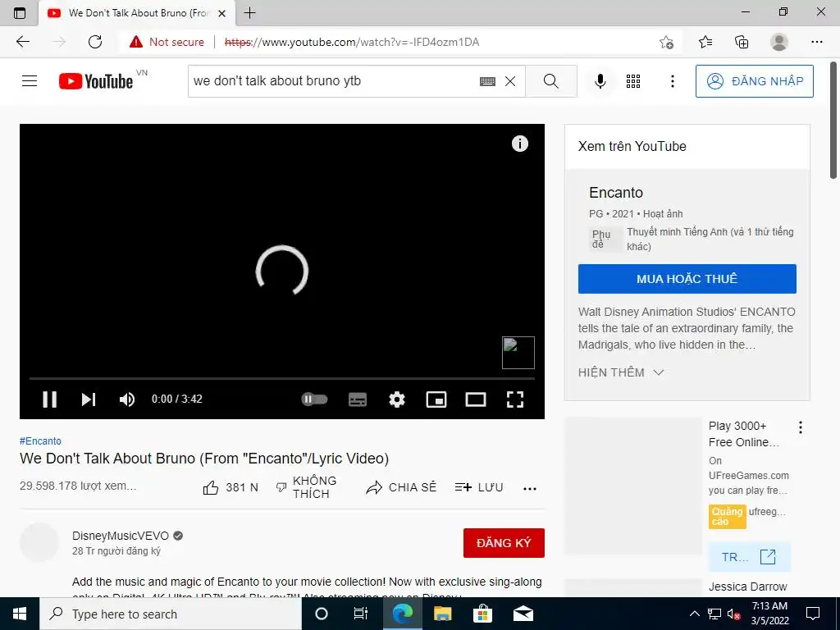Open the Edge settings and more menu
The width and height of the screenshot is (840, 630).
click(817, 42)
